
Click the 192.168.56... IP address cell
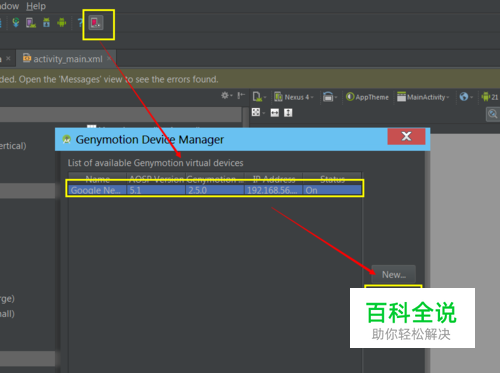(x=274, y=190)
